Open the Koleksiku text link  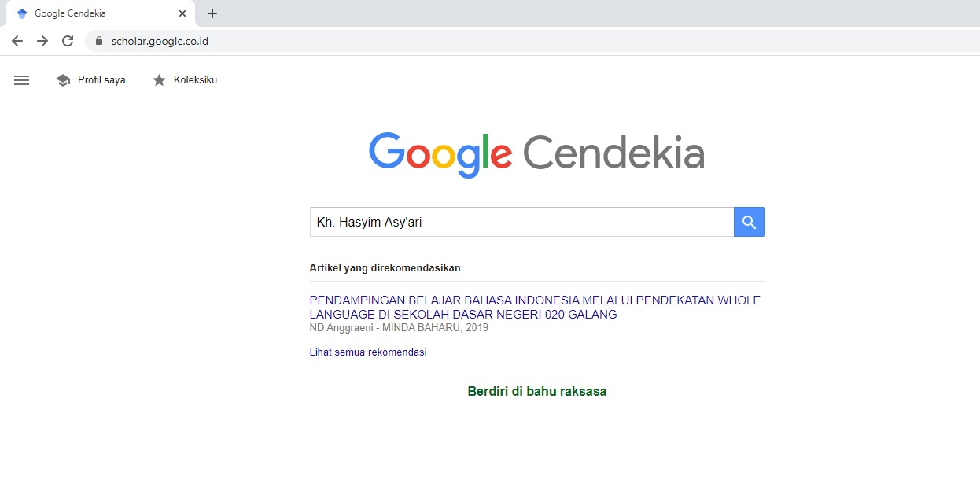[x=195, y=80]
